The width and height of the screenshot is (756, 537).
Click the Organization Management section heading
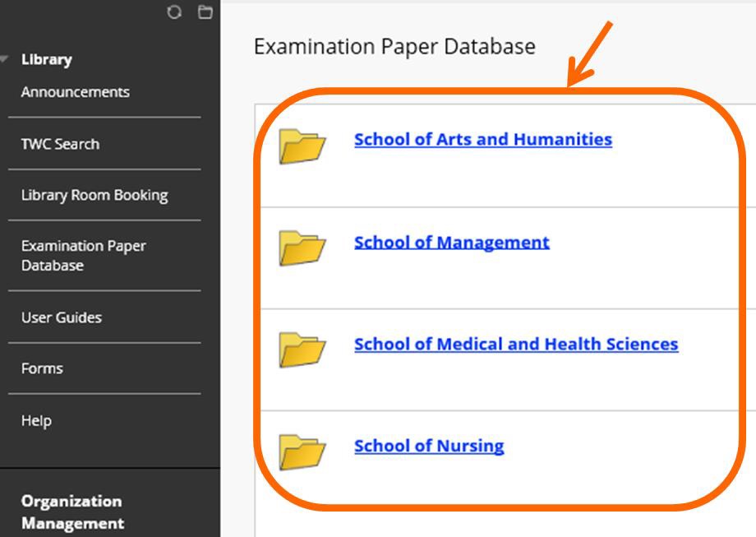pyautogui.click(x=72, y=512)
